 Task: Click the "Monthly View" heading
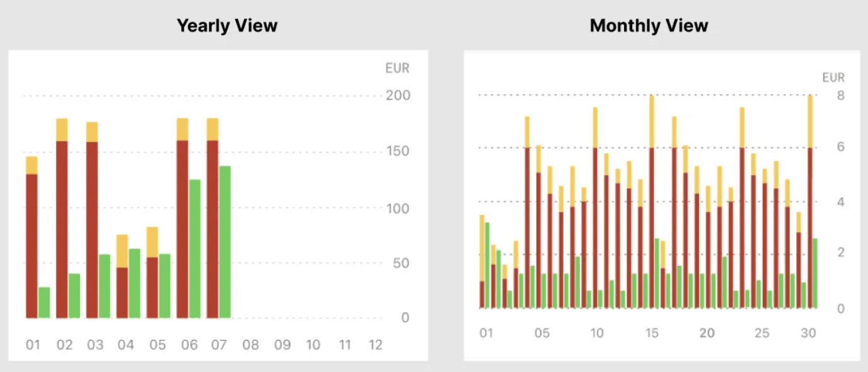click(649, 26)
